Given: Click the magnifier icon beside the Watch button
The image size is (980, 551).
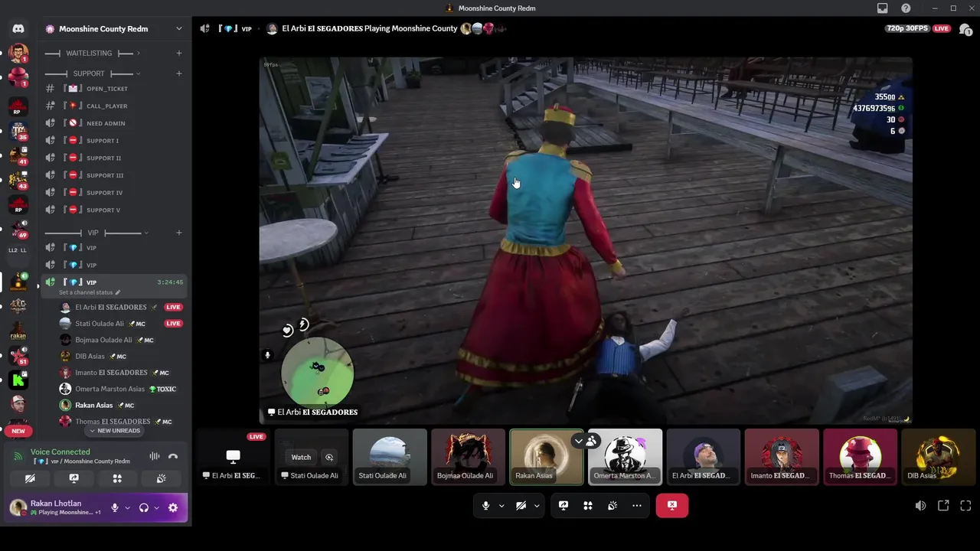Looking at the screenshot, I should pyautogui.click(x=329, y=457).
